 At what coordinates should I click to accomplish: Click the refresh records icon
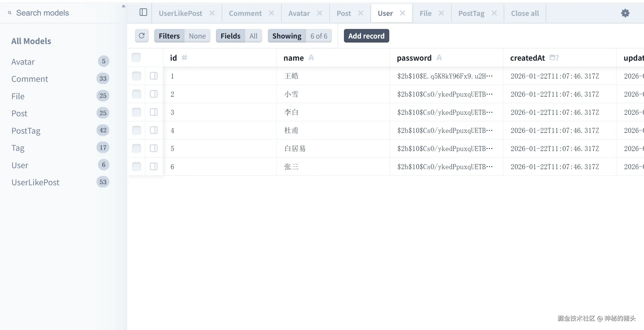pyautogui.click(x=142, y=36)
